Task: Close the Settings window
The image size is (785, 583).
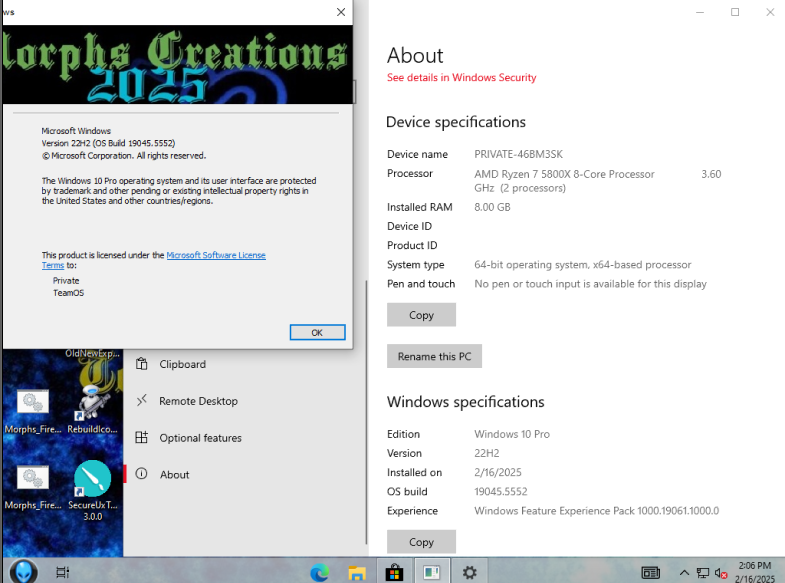Action: coord(770,12)
